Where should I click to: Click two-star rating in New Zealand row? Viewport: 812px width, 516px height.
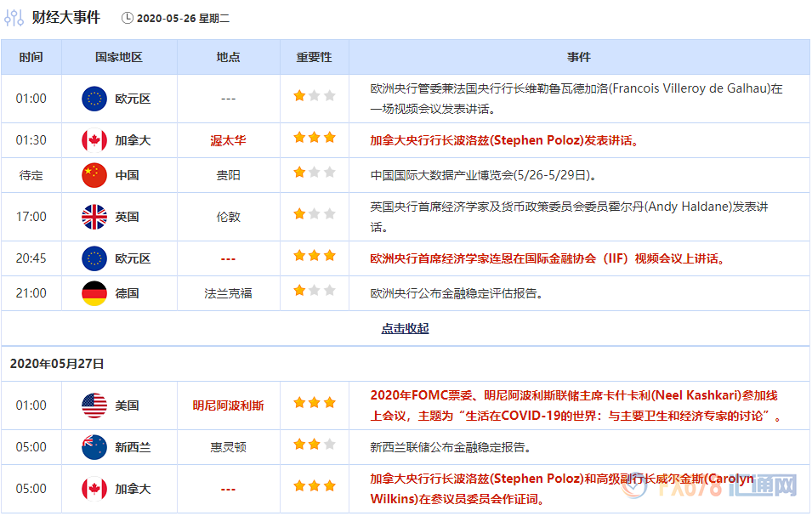pyautogui.click(x=315, y=444)
